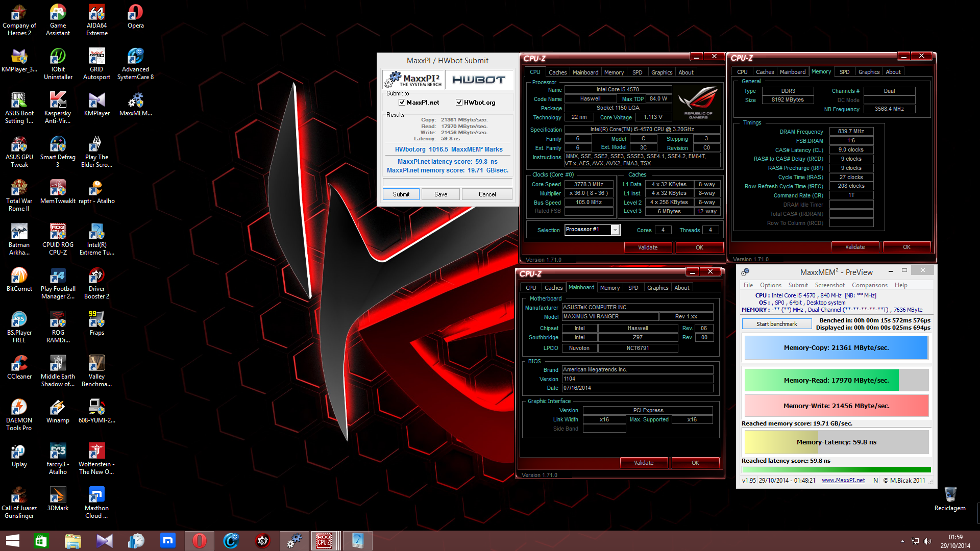Viewport: 980px width, 551px height.
Task: Click volume icon in system tray
Action: click(927, 541)
